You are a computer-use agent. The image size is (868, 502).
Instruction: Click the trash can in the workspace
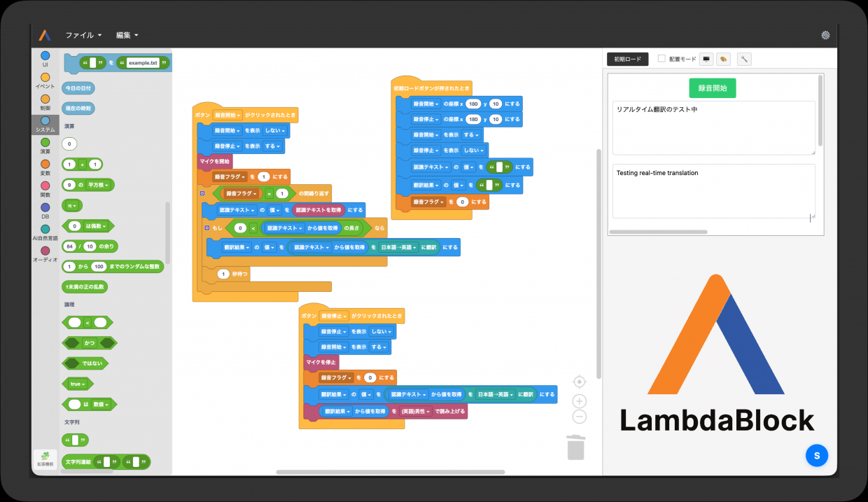[x=575, y=447]
